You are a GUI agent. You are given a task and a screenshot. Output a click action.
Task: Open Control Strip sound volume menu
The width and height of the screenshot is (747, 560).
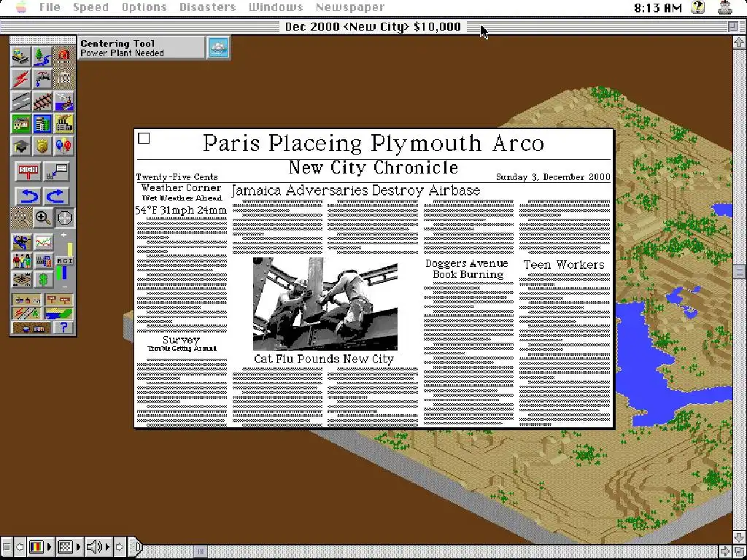97,547
